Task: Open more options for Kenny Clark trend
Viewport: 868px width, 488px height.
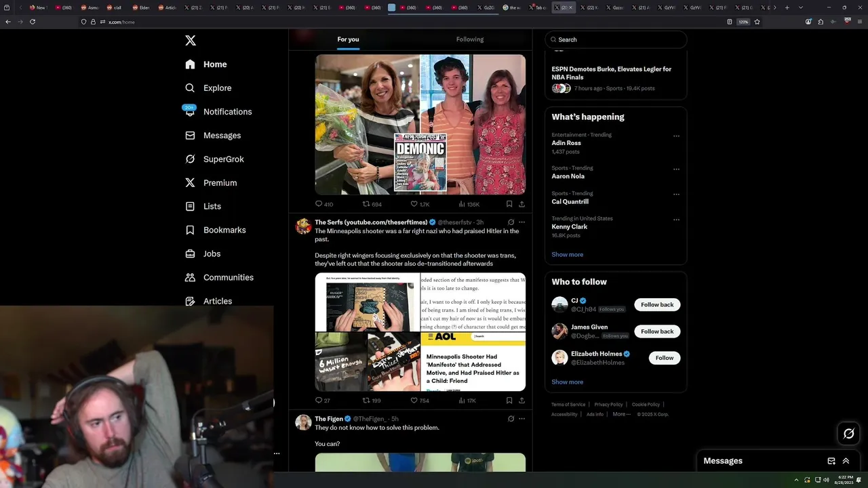Action: click(x=676, y=220)
